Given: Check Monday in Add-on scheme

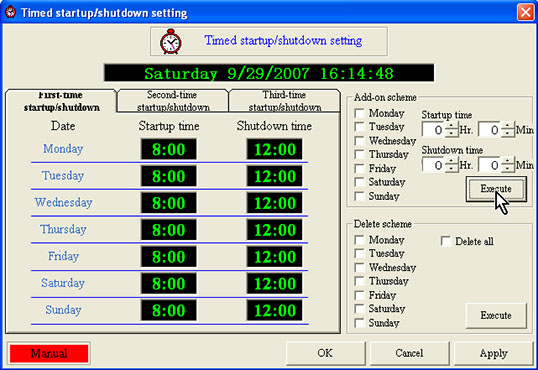Looking at the screenshot, I should (x=359, y=113).
